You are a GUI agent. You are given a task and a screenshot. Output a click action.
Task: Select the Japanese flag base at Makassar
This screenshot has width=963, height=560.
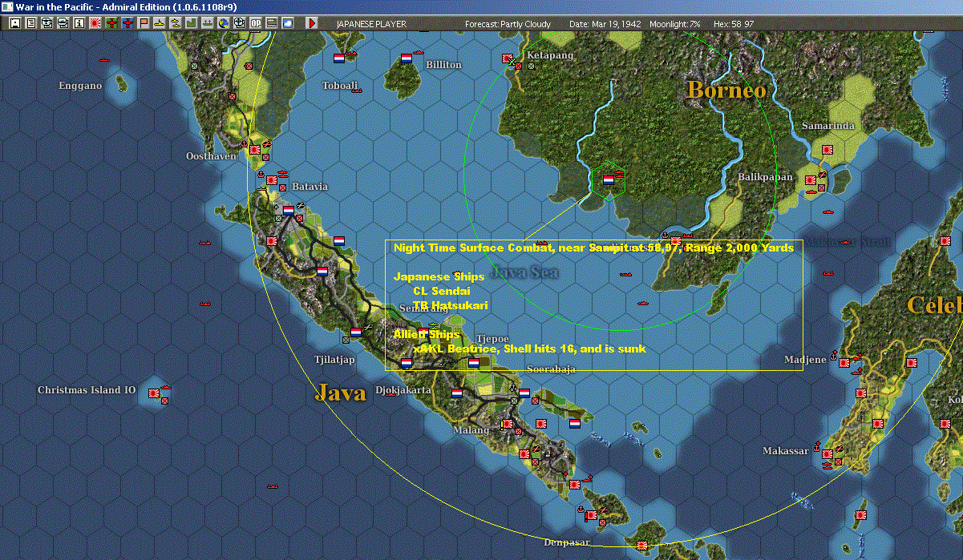(x=827, y=454)
